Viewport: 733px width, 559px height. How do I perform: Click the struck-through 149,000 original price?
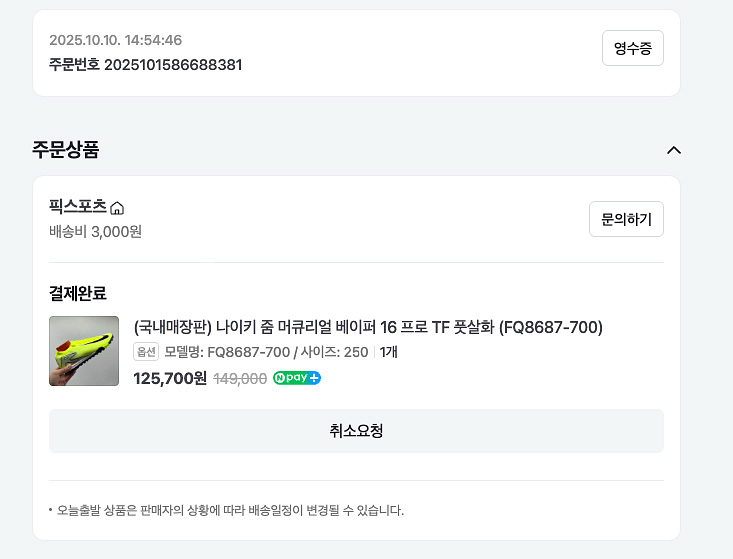point(240,378)
